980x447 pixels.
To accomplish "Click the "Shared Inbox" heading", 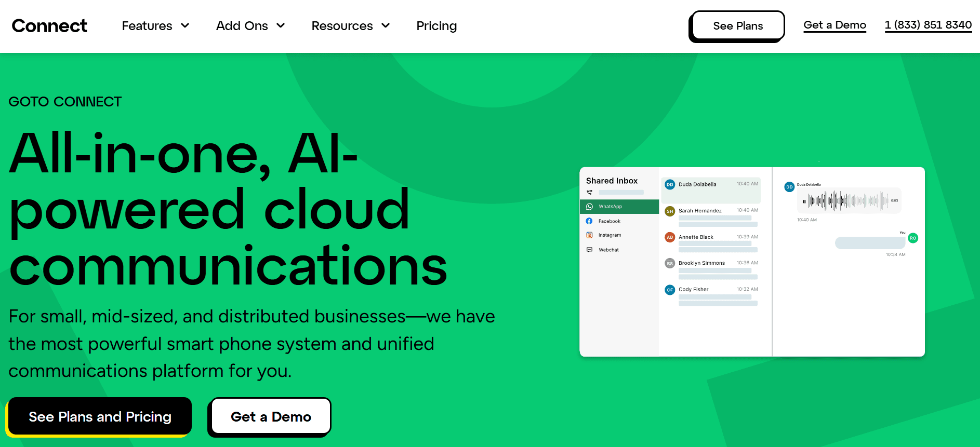I will click(x=612, y=181).
